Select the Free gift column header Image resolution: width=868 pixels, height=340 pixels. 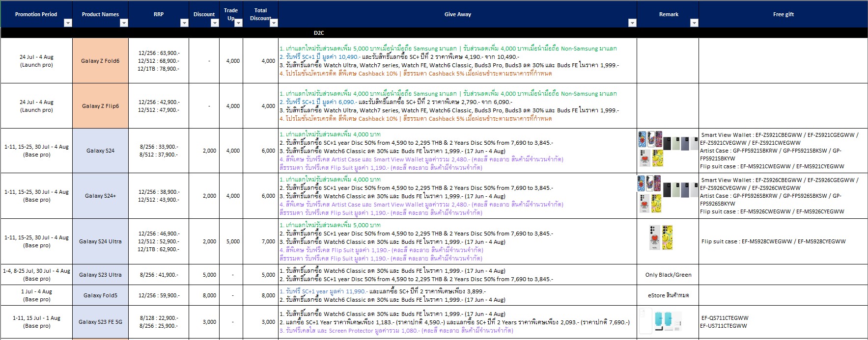click(783, 14)
